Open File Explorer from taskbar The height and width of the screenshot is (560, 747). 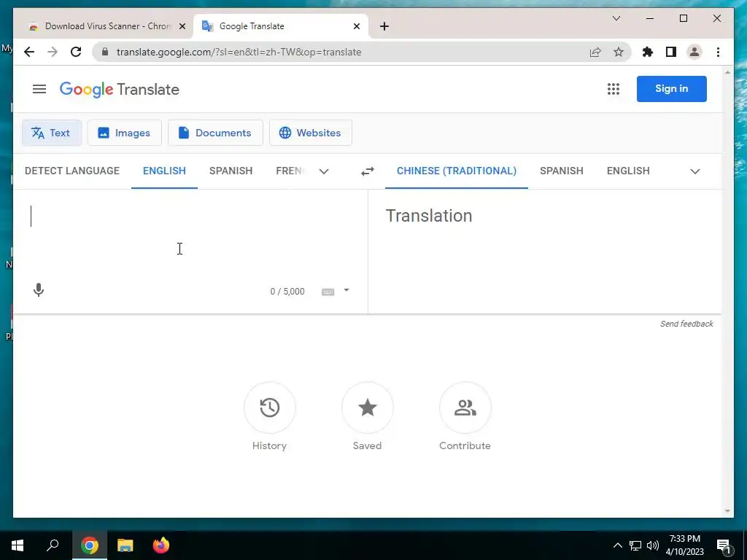pyautogui.click(x=125, y=545)
